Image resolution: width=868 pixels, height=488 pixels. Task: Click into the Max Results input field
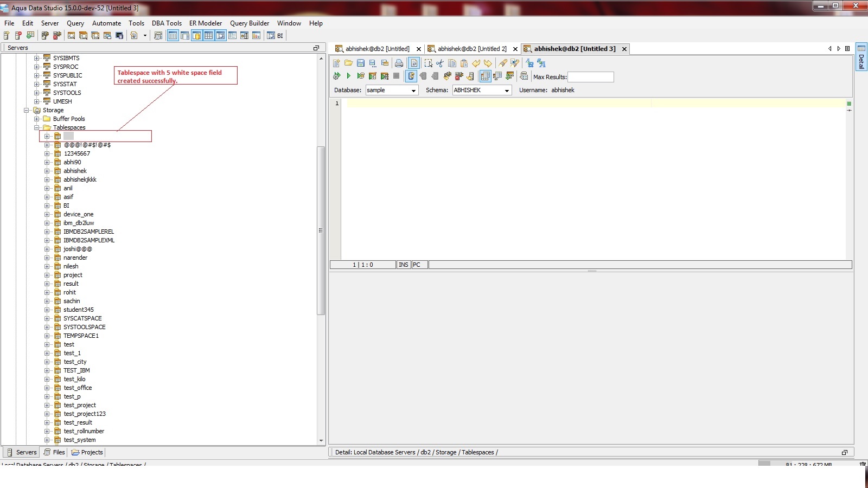click(x=591, y=77)
